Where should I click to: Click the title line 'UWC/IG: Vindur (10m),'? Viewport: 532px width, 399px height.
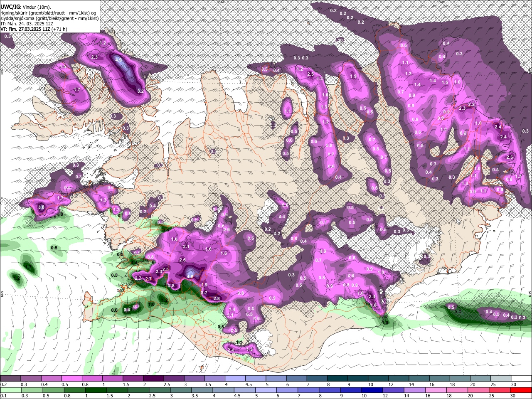(x=26, y=7)
